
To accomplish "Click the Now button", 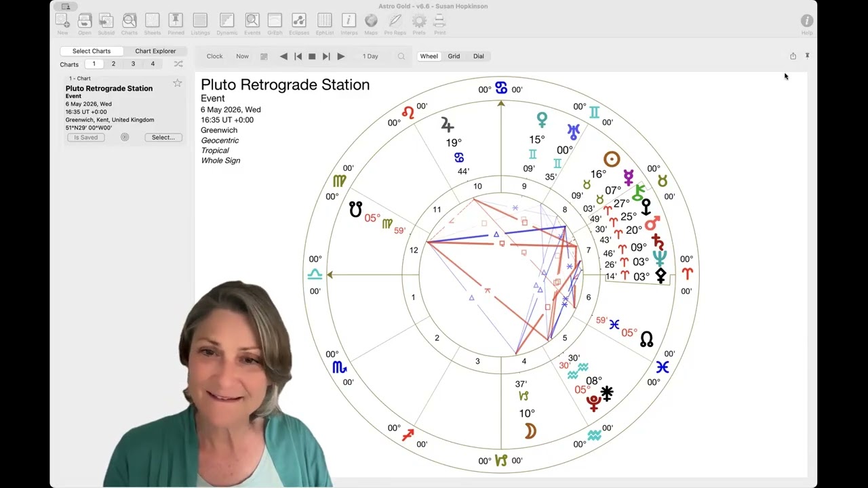I will pos(242,56).
